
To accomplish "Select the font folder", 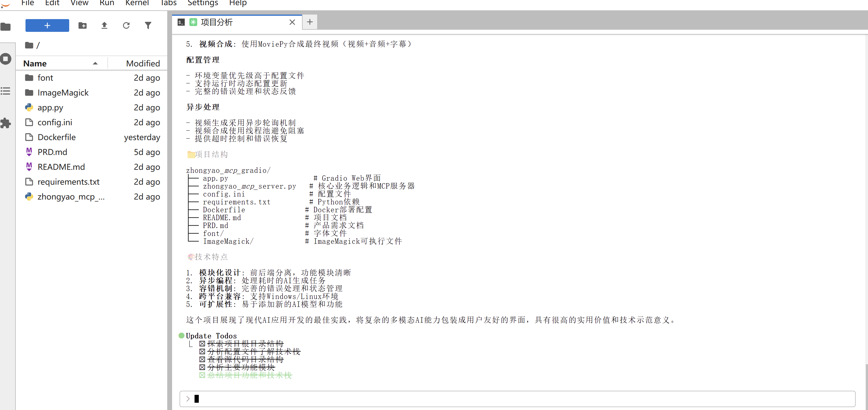I will pos(92,78).
